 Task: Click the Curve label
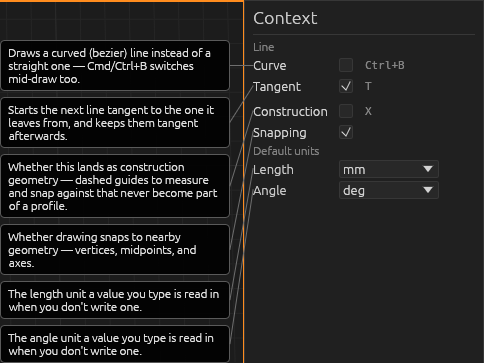click(270, 66)
